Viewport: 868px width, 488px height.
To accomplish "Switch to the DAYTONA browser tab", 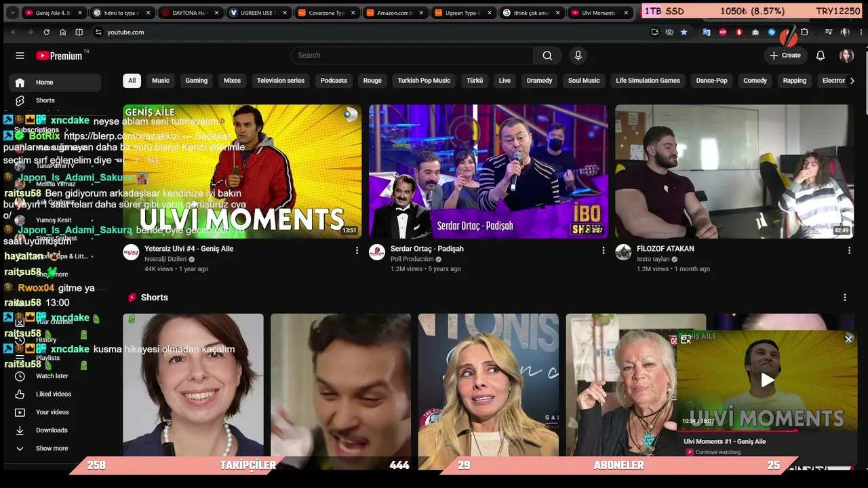I will [190, 13].
